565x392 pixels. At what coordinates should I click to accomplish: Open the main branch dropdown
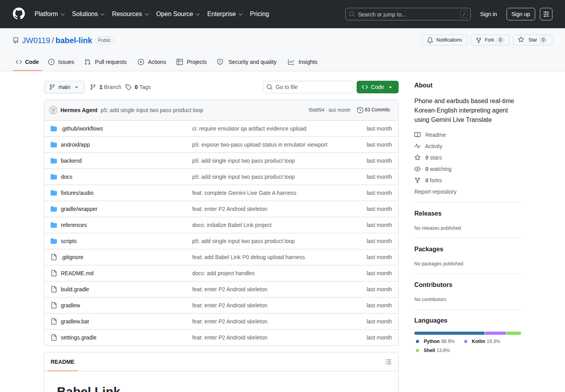click(x=64, y=87)
